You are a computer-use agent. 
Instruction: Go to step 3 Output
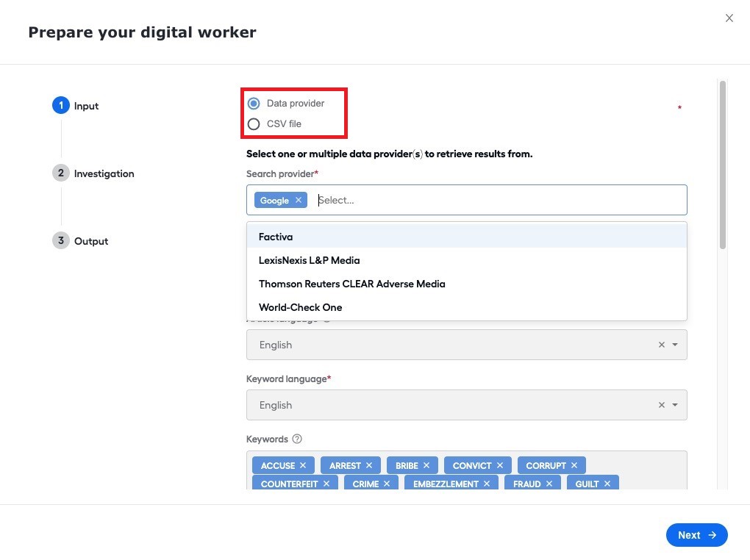pyautogui.click(x=80, y=240)
